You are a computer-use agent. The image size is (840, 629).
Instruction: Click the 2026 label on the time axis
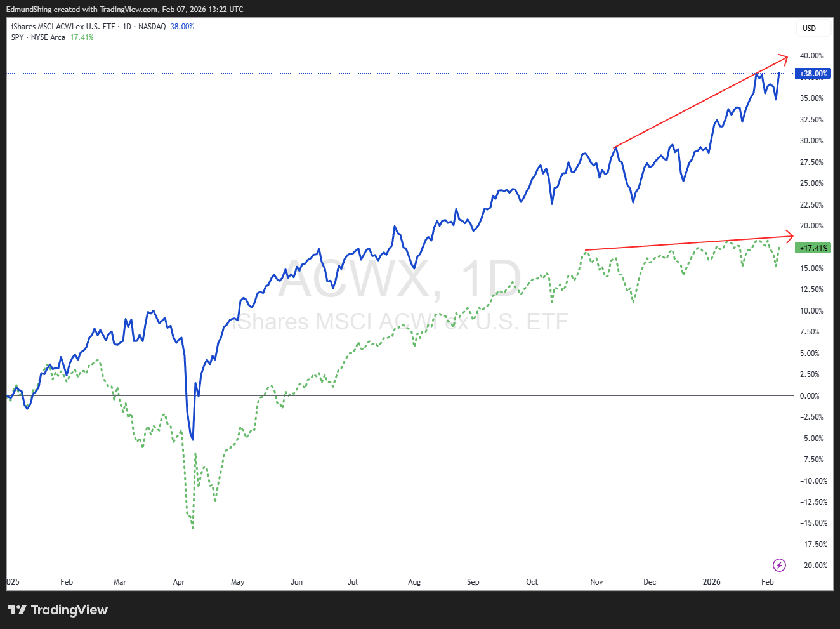click(711, 582)
